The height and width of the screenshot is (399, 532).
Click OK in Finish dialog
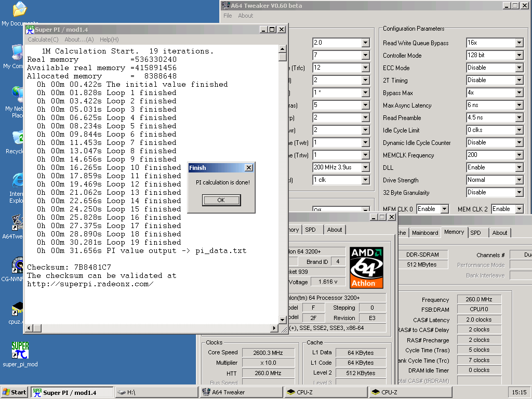(221, 200)
